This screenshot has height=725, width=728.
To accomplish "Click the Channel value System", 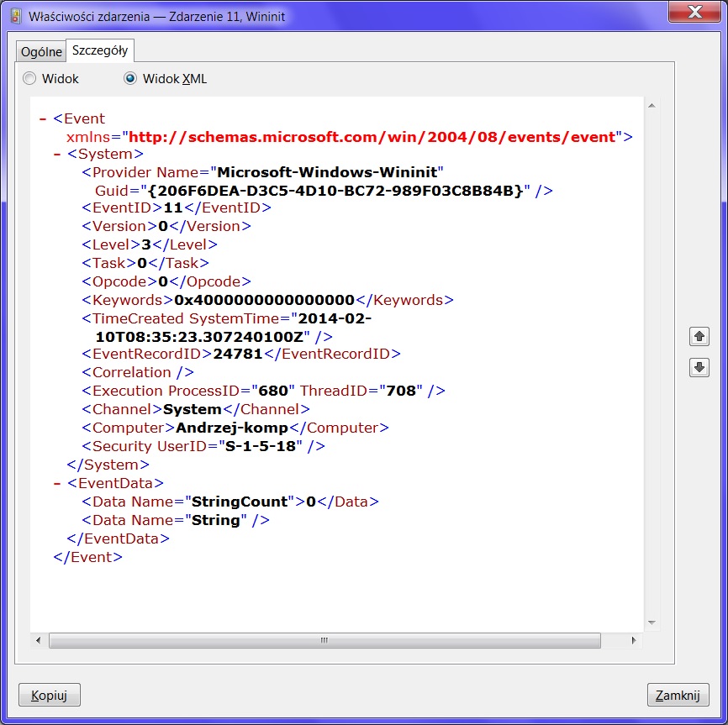I will point(193,410).
